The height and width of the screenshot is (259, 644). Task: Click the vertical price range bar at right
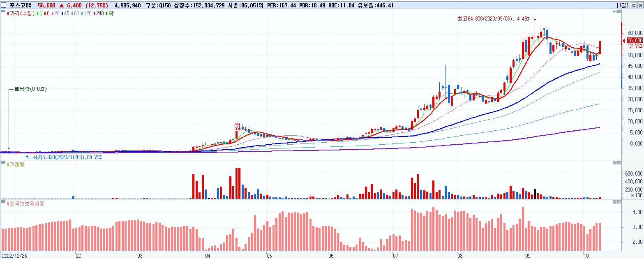622,55
